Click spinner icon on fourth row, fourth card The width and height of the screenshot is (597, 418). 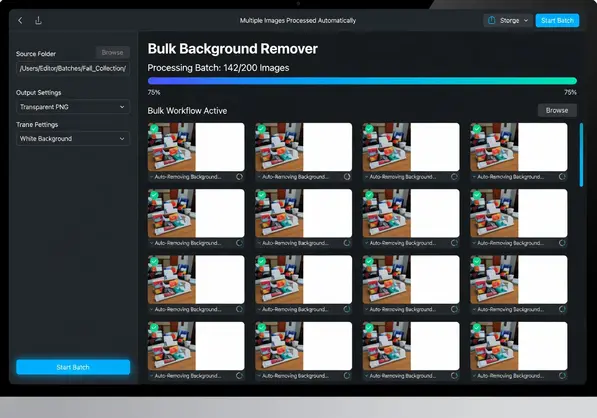[x=562, y=376]
